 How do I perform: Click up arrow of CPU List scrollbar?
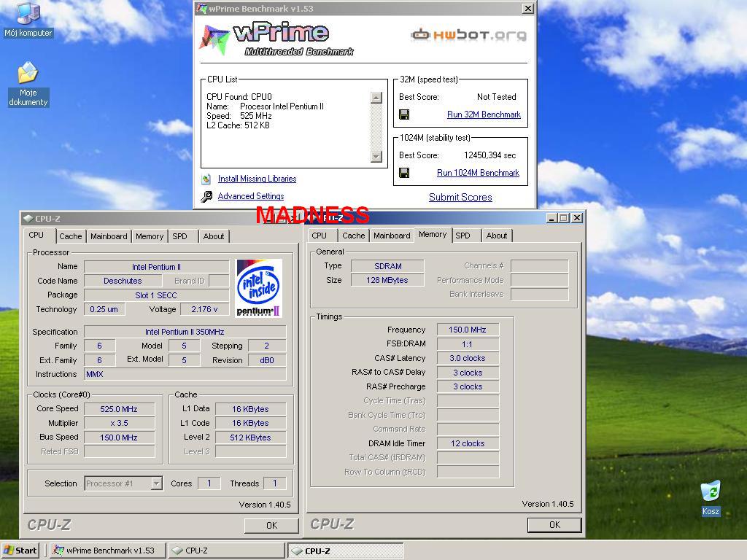click(376, 98)
